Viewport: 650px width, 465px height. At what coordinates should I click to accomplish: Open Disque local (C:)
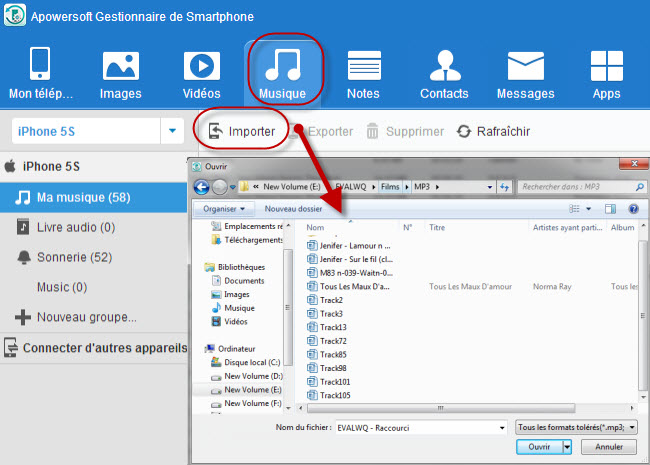[246, 363]
